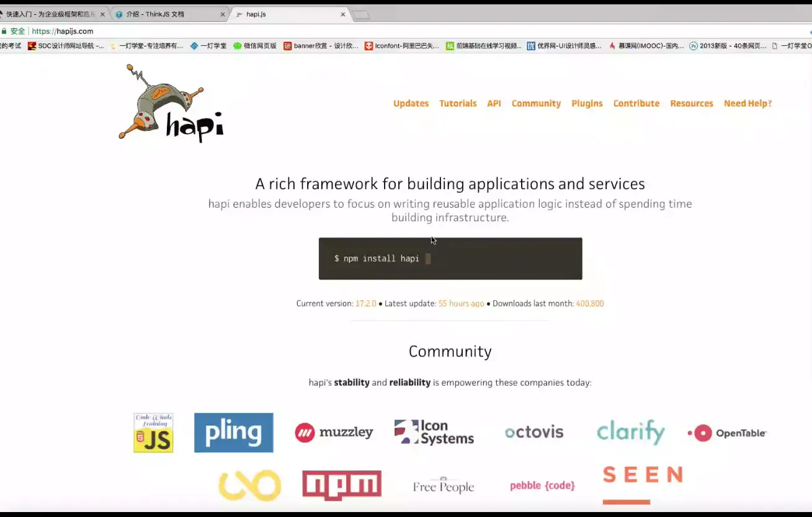The width and height of the screenshot is (812, 517).
Task: Open the 微信网页版 bookmark
Action: pyautogui.click(x=255, y=46)
